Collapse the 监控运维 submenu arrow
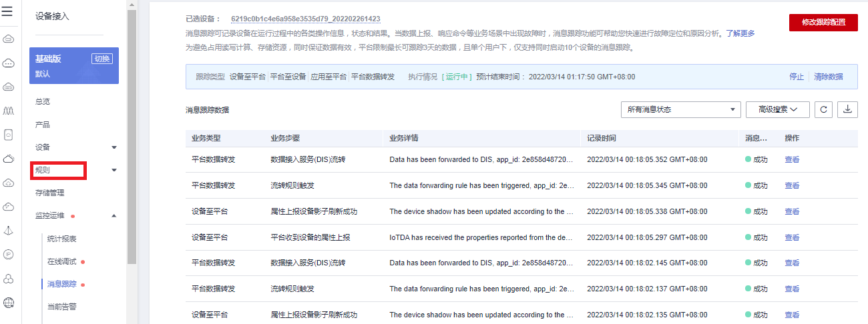This screenshot has width=868, height=324. click(114, 216)
